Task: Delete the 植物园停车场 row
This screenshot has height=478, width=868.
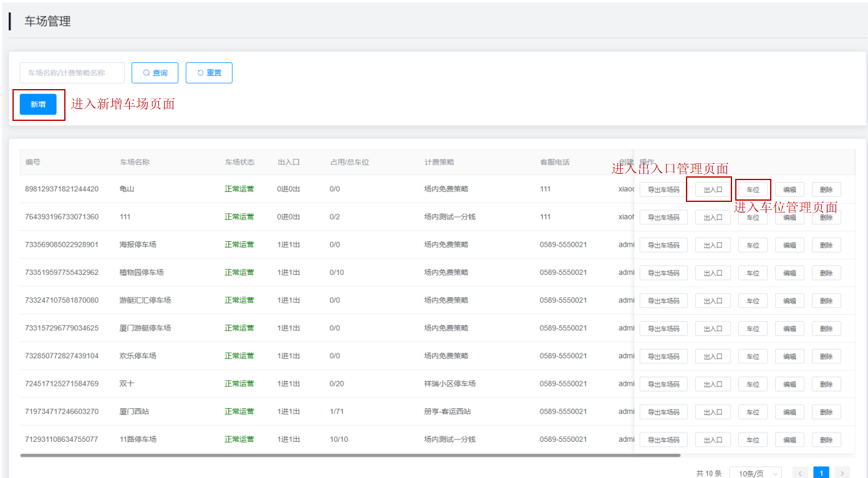Action: (826, 273)
